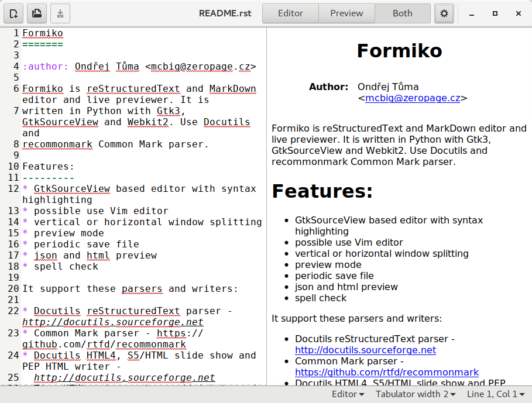532x403 pixels.
Task: Place cursor on line 1 'Formiko' in editor
Action: click(x=43, y=33)
